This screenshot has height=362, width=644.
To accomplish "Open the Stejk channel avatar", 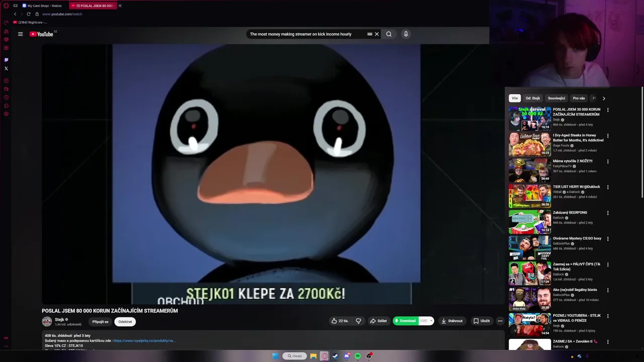I will coord(47,322).
